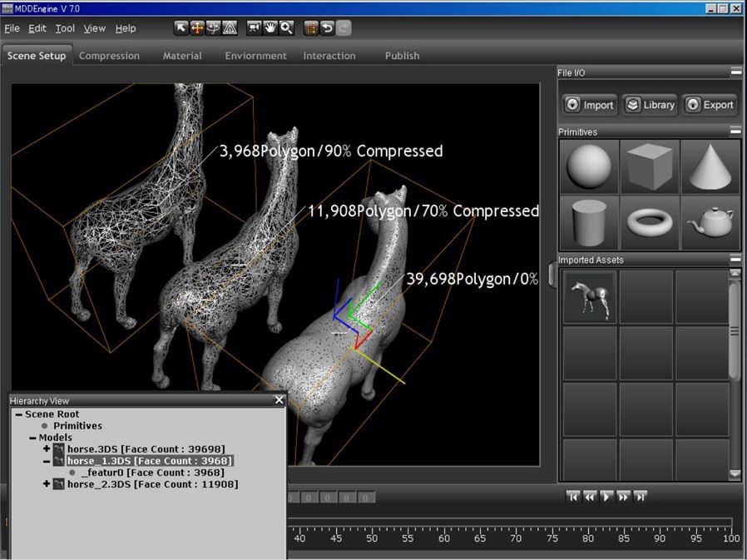Add a teapot primitive

(710, 223)
